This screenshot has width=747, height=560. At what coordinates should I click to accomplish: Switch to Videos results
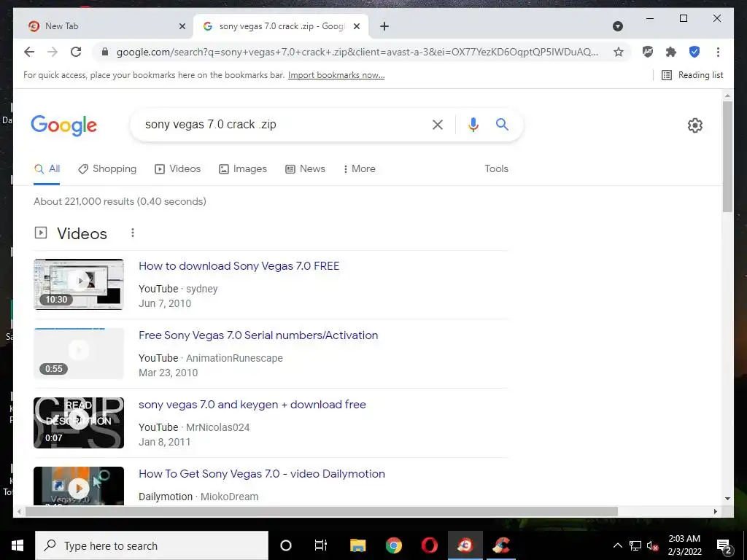tap(178, 169)
